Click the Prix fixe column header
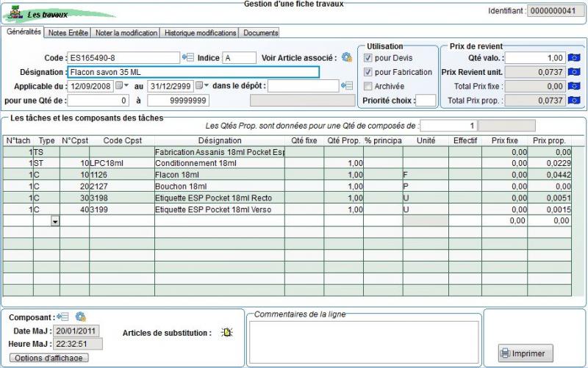Image resolution: width=588 pixels, height=368 pixels. (x=505, y=140)
